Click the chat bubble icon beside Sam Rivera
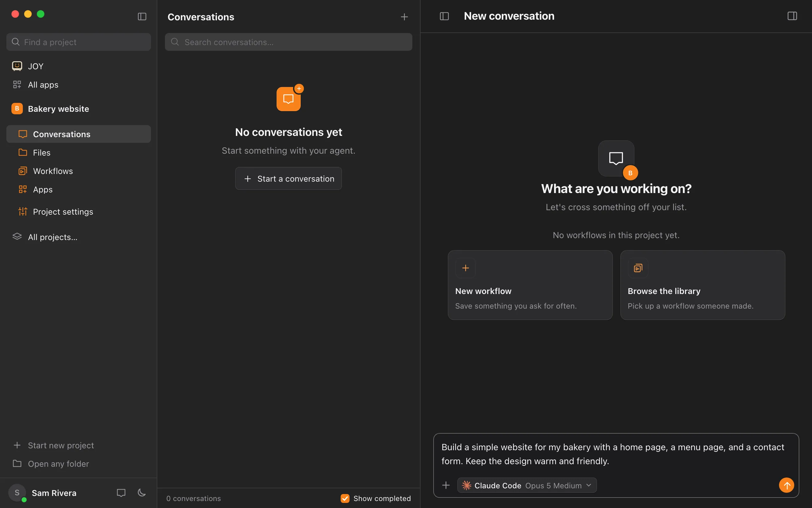This screenshot has width=812, height=508. pos(121,493)
